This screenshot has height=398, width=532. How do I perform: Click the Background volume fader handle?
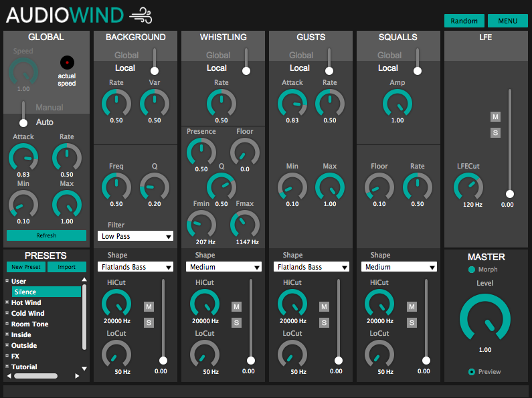(163, 361)
